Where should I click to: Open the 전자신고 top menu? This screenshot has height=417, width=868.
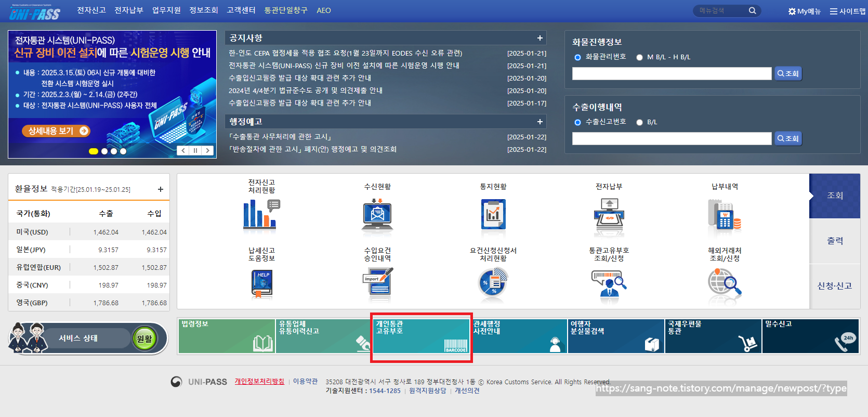pyautogui.click(x=91, y=10)
